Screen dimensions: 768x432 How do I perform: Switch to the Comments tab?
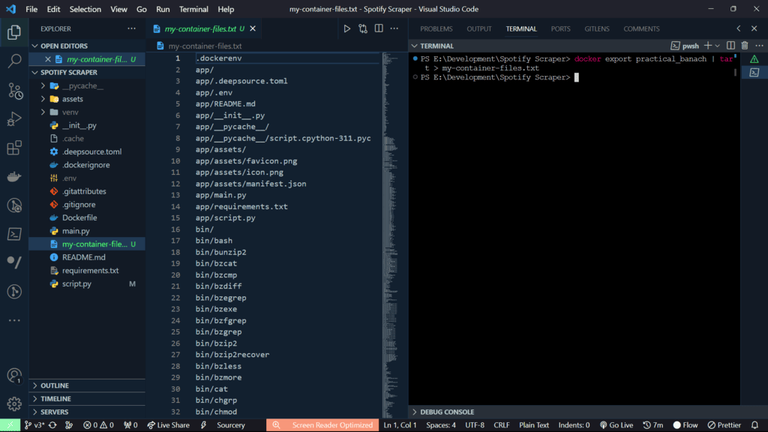[x=641, y=29]
